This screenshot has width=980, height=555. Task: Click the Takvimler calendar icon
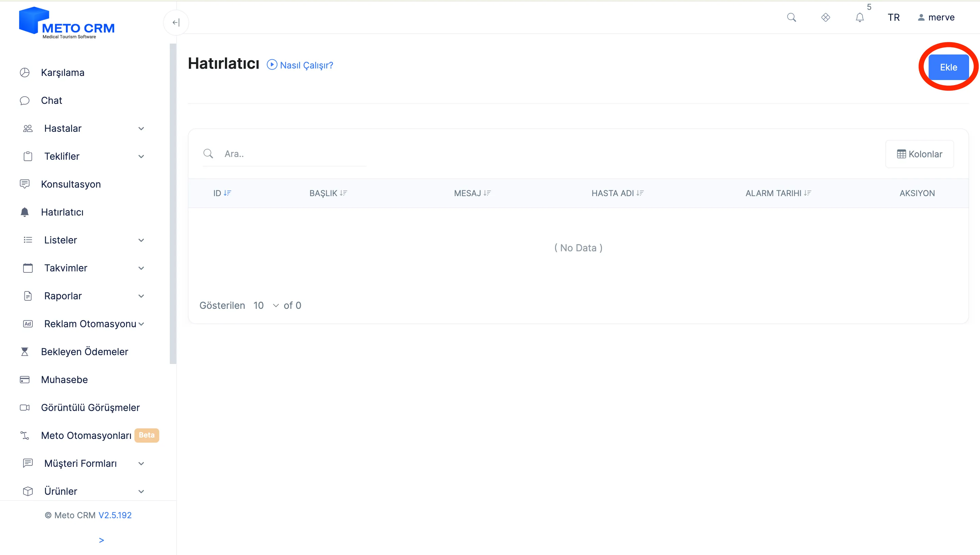click(x=28, y=268)
